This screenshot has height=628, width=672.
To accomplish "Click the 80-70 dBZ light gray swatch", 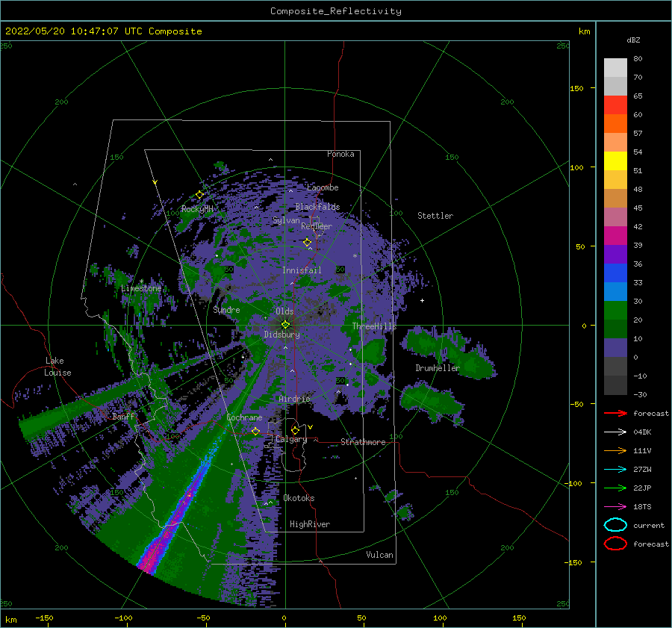I will [x=615, y=68].
